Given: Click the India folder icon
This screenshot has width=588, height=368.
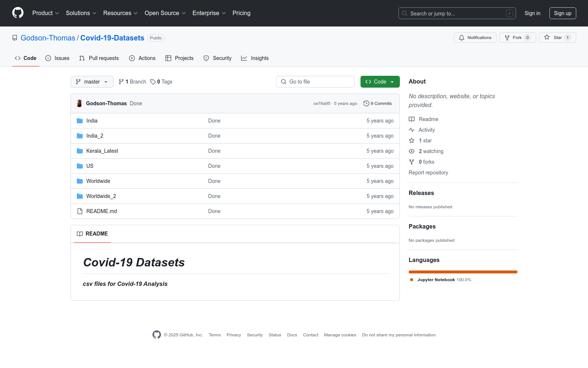Looking at the screenshot, I should coord(80,121).
